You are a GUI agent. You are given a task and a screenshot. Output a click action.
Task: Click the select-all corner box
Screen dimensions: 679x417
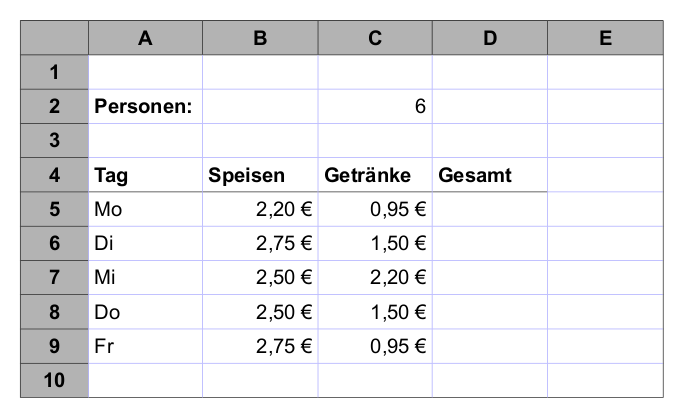54,38
